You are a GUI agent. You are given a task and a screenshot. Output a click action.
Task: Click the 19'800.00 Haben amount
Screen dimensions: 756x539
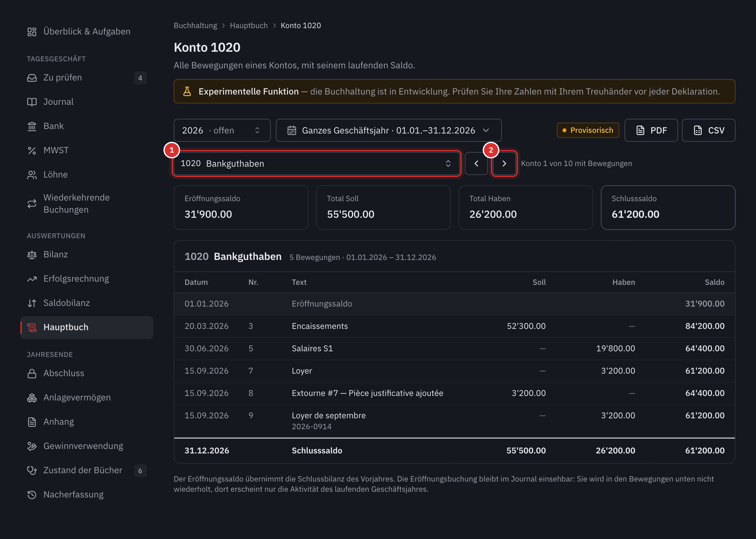pyautogui.click(x=615, y=348)
